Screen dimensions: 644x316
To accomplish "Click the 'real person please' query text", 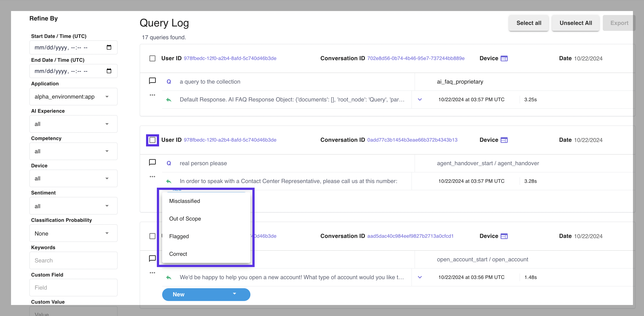I will (203, 163).
